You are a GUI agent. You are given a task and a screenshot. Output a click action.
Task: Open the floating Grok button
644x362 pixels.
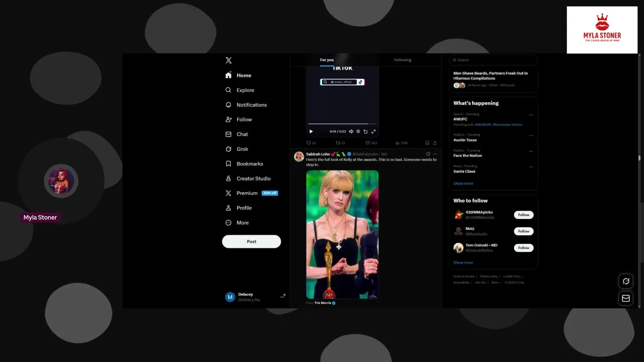tap(626, 281)
